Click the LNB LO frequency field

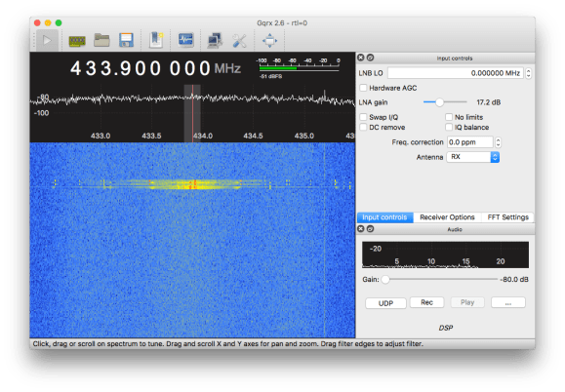pyautogui.click(x=455, y=73)
